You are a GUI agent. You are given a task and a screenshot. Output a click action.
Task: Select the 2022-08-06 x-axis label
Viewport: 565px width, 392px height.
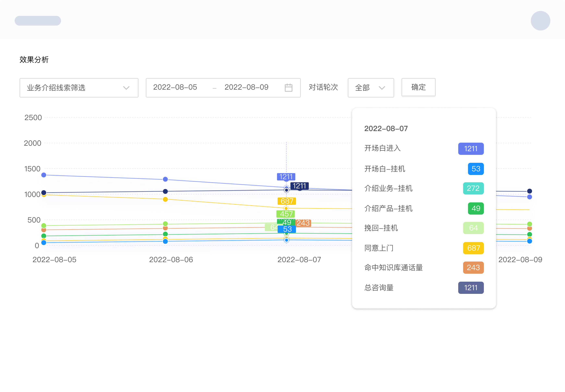pyautogui.click(x=171, y=260)
